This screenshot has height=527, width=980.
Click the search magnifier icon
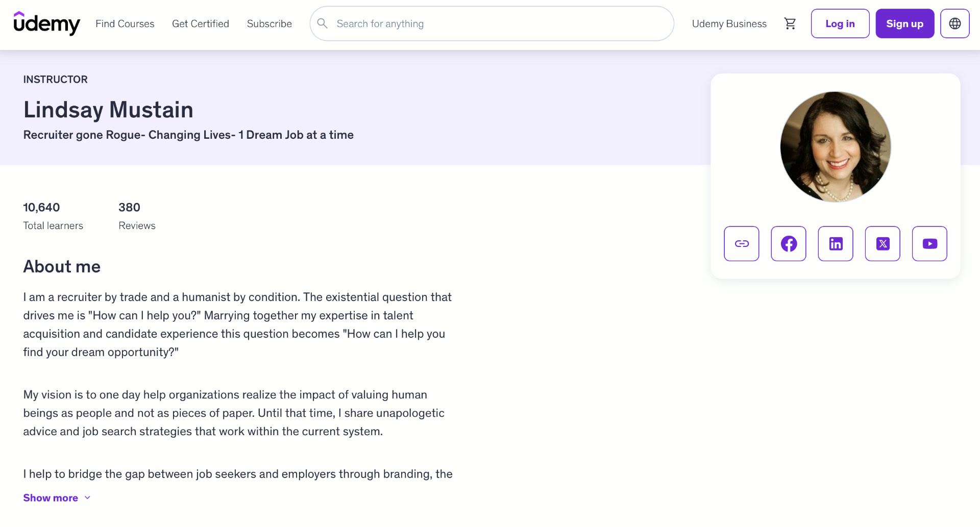point(323,23)
